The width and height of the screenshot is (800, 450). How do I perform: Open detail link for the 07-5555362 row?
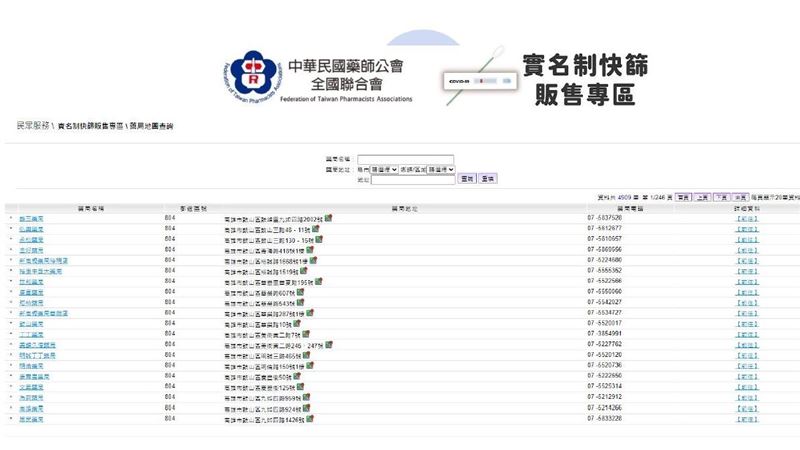coord(747,271)
